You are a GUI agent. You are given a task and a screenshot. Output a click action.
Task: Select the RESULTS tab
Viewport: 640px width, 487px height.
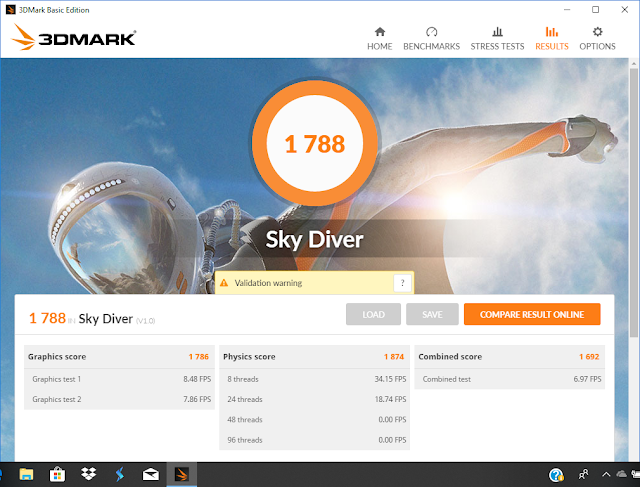point(552,39)
